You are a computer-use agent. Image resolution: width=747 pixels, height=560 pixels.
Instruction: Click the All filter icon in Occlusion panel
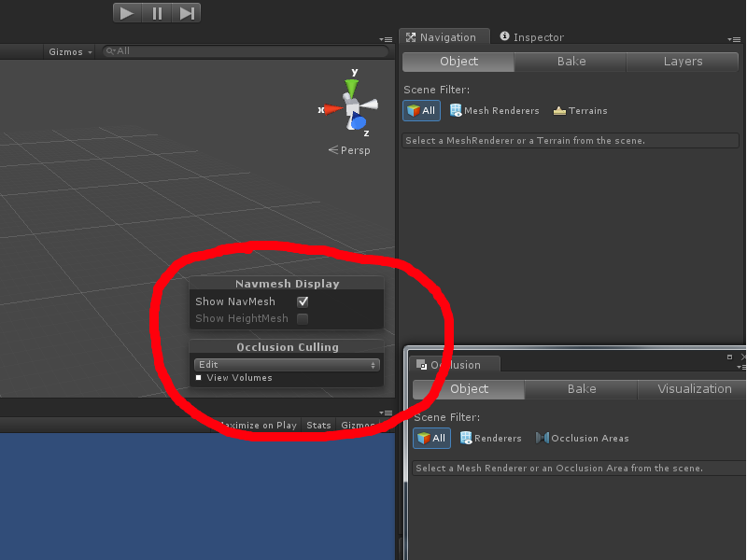click(x=431, y=438)
